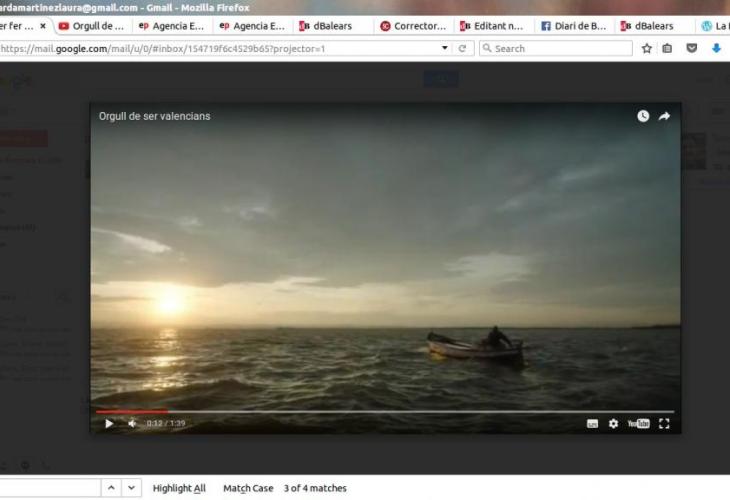Go to previous find match arrow
Viewport: 730px width, 500px height.
pyautogui.click(x=111, y=488)
